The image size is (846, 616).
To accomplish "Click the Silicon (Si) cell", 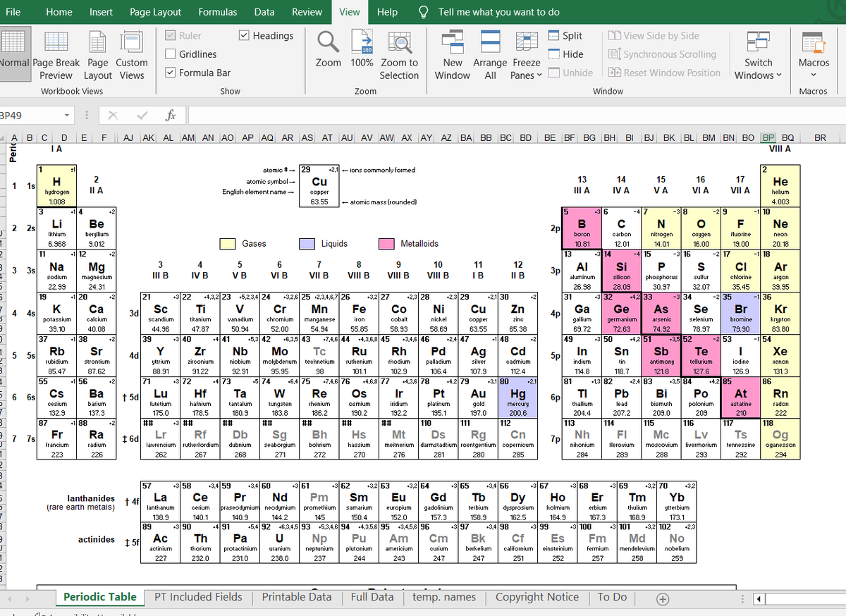I will click(621, 271).
